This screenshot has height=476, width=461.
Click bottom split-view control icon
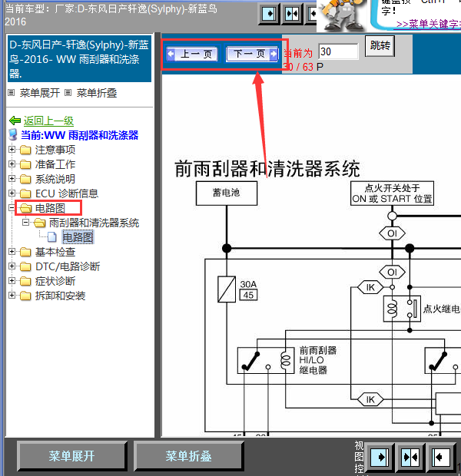(410, 457)
